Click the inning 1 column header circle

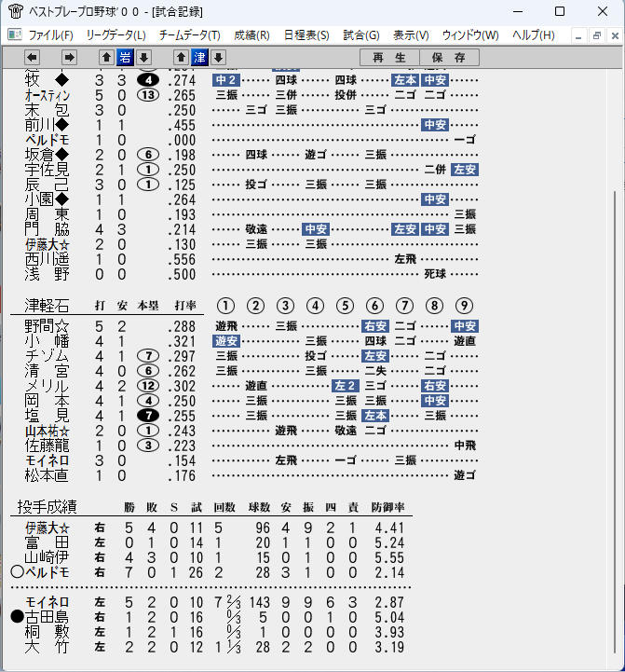(225, 306)
